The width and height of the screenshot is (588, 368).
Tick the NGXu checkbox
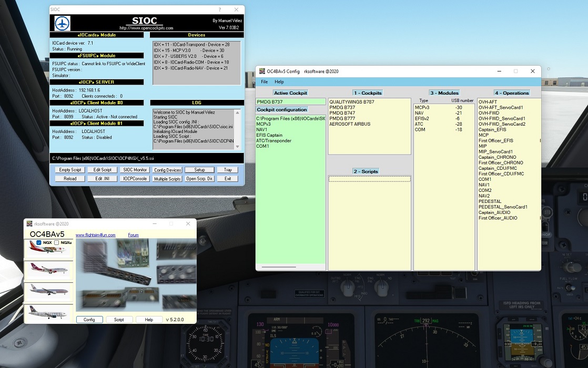tap(56, 242)
